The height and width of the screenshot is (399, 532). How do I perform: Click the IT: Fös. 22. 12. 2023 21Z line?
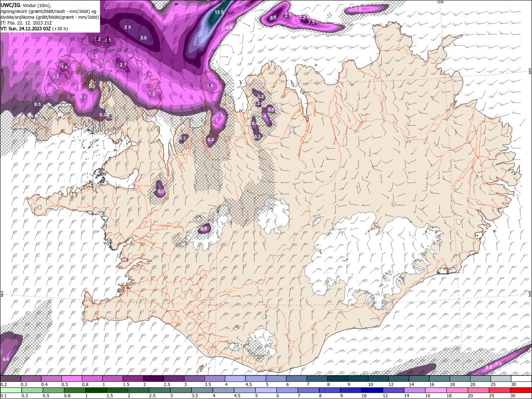(x=26, y=23)
